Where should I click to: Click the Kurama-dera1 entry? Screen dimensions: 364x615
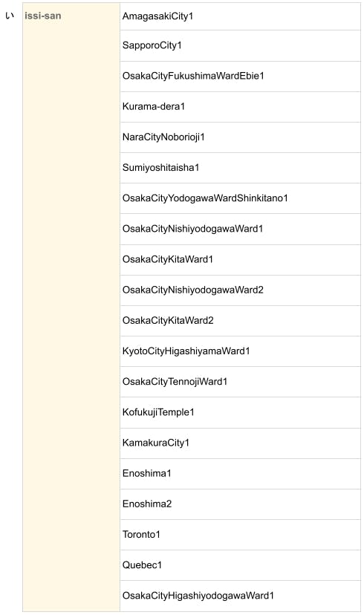[x=153, y=106]
